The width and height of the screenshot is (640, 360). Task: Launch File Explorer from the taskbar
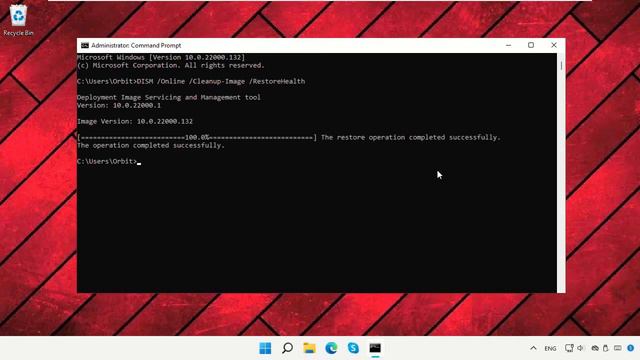309,348
